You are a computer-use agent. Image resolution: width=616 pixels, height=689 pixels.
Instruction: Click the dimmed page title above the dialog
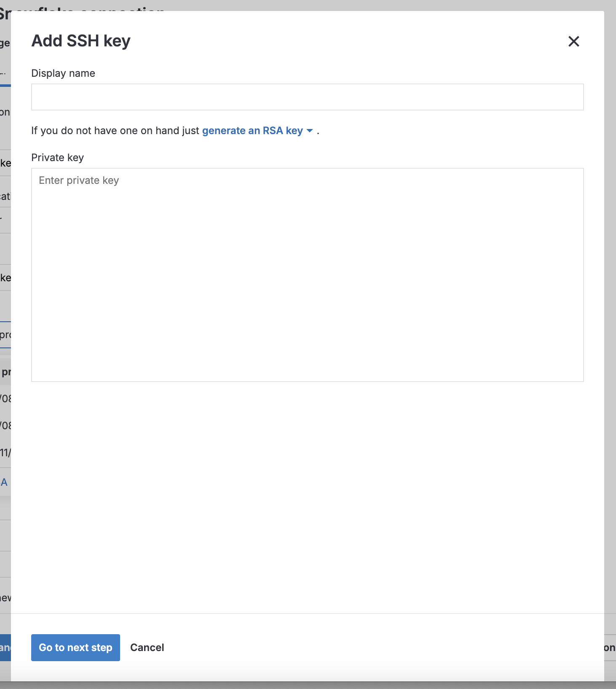click(84, 6)
